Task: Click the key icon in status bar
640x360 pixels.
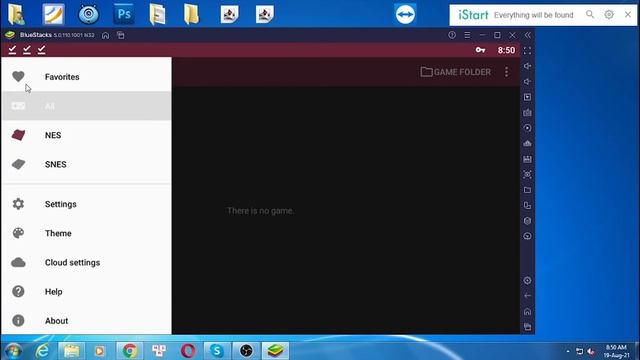Action: pos(480,50)
